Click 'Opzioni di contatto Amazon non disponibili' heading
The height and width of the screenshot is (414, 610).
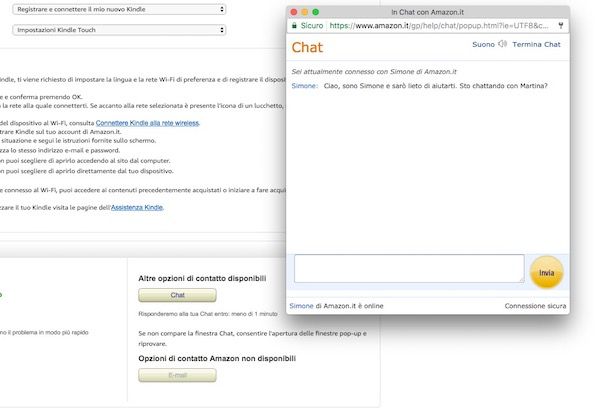pyautogui.click(x=217, y=358)
